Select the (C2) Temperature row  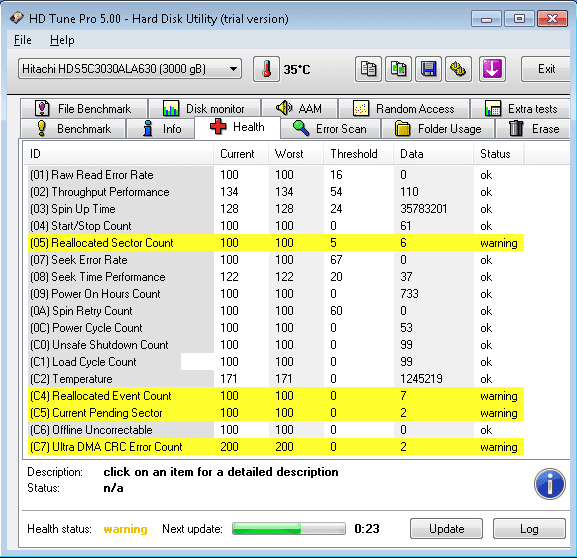pyautogui.click(x=276, y=379)
